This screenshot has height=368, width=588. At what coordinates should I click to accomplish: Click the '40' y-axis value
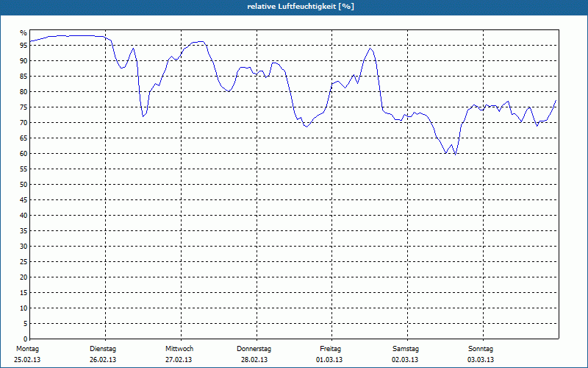click(x=24, y=216)
